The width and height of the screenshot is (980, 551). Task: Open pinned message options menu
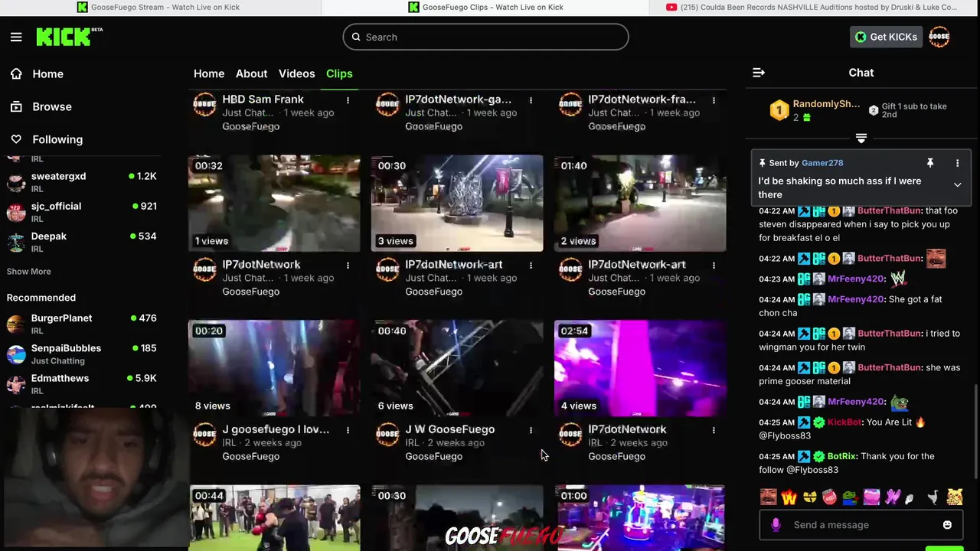point(957,163)
